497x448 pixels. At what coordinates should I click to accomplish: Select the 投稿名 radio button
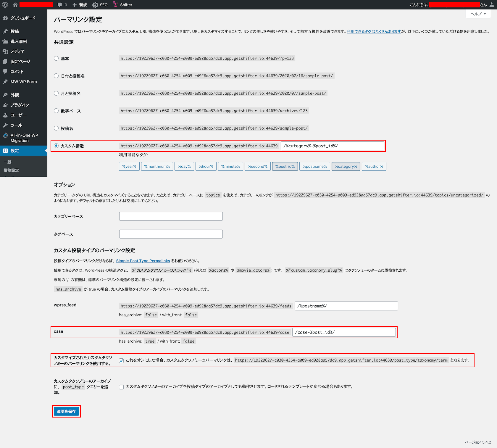[56, 128]
